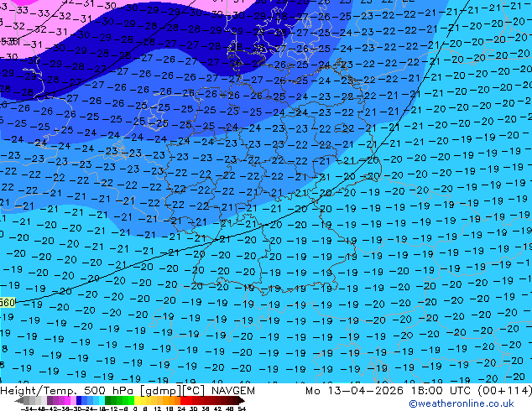
Task: Click the '[°C]' unit label
Action: point(194,391)
